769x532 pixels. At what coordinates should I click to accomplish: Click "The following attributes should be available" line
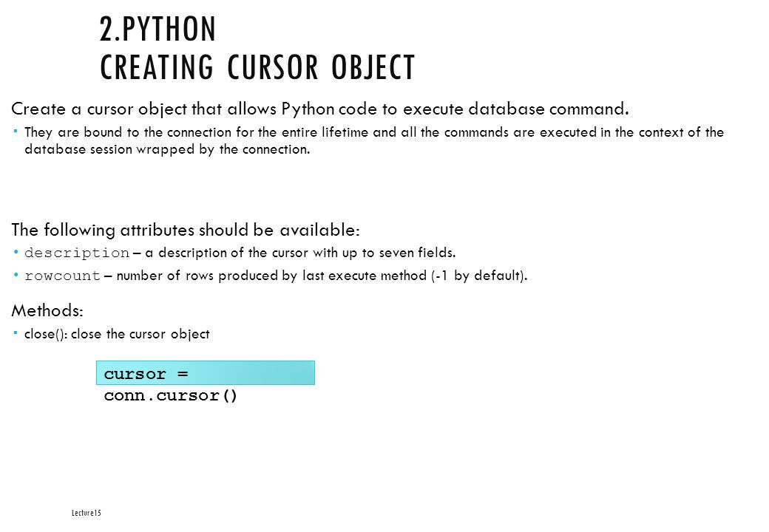coord(186,230)
